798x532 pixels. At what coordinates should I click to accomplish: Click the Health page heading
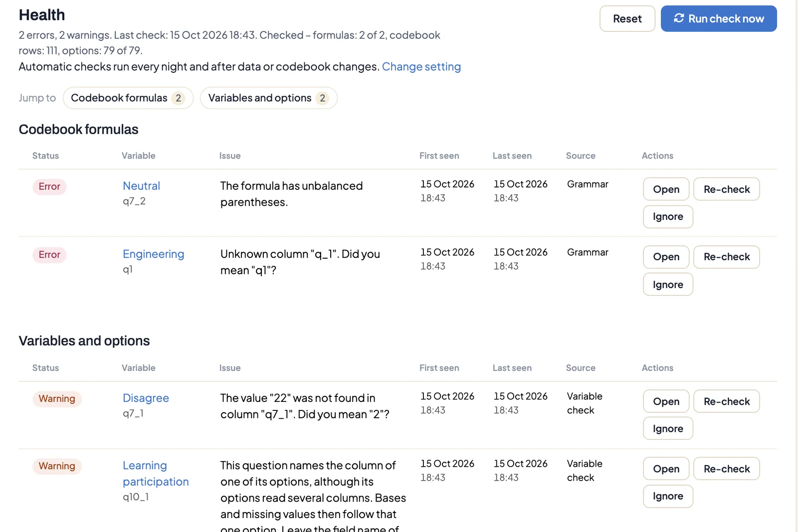(42, 15)
